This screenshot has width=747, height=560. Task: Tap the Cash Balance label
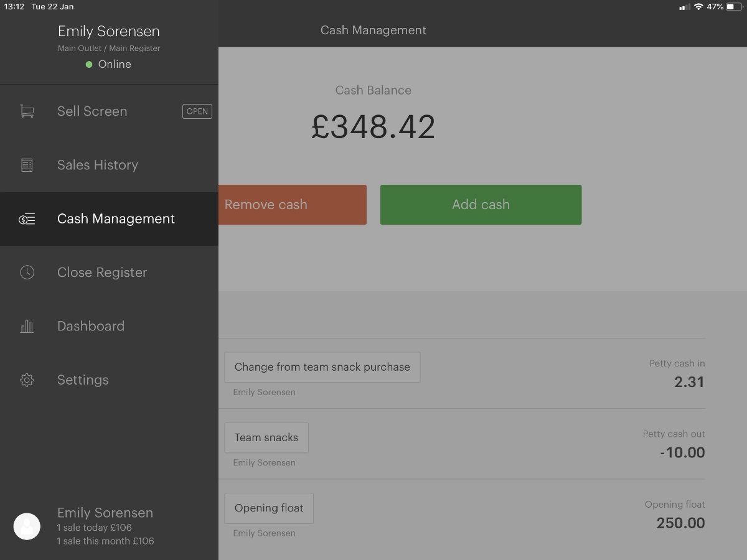pos(374,90)
